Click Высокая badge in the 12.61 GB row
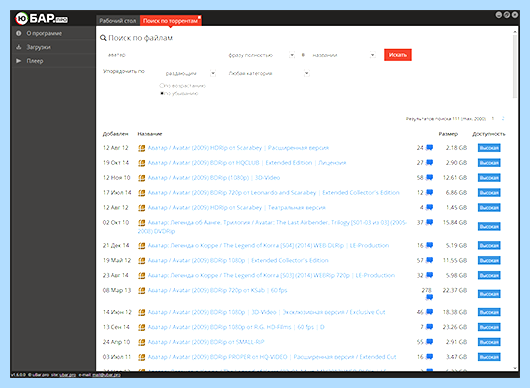 tap(489, 177)
